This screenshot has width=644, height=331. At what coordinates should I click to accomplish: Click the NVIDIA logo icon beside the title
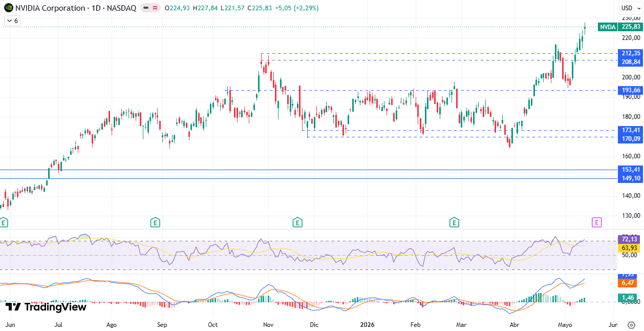point(9,8)
